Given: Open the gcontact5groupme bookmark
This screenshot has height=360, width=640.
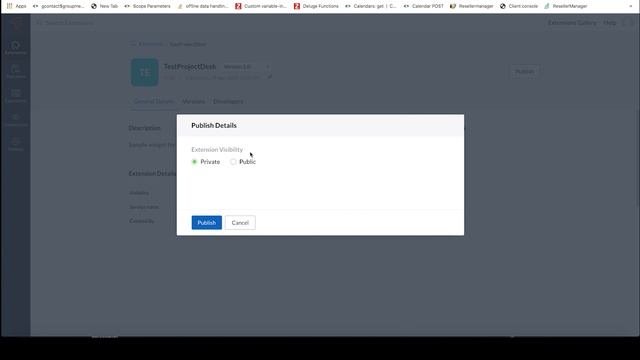Looking at the screenshot, I should pos(58,6).
